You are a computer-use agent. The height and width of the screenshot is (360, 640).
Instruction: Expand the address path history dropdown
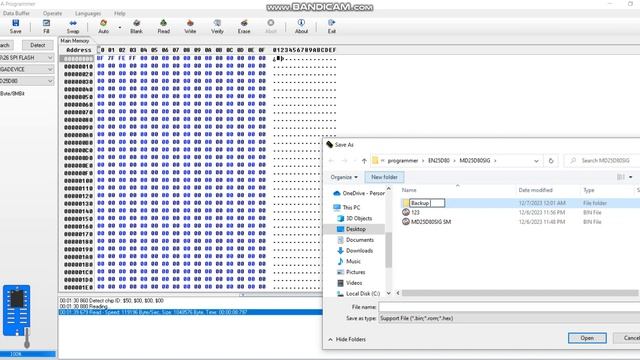coord(536,161)
